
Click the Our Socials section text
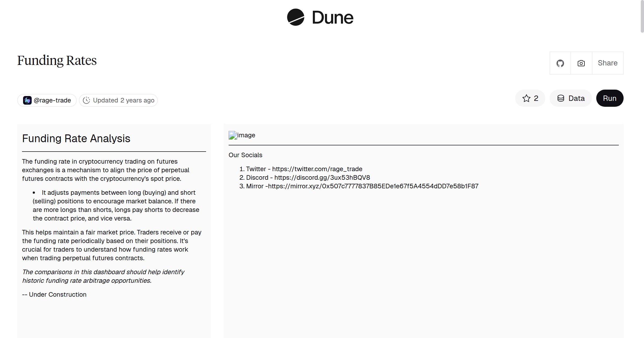[245, 155]
